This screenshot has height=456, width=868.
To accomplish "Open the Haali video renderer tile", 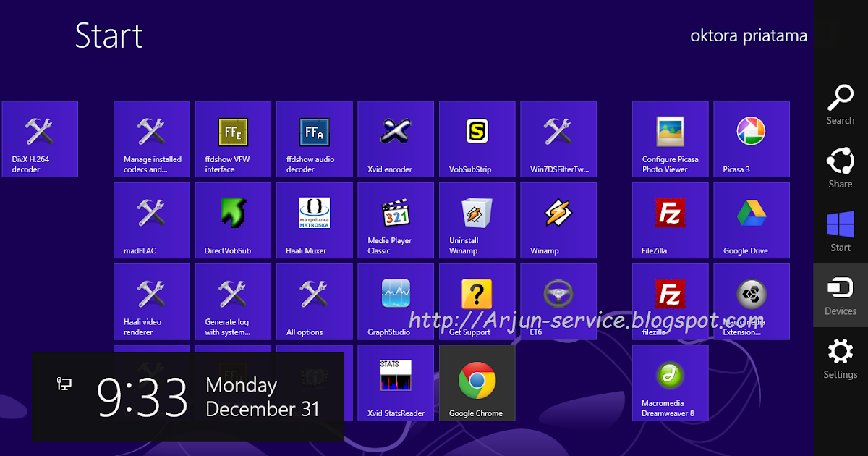I will coord(152,302).
